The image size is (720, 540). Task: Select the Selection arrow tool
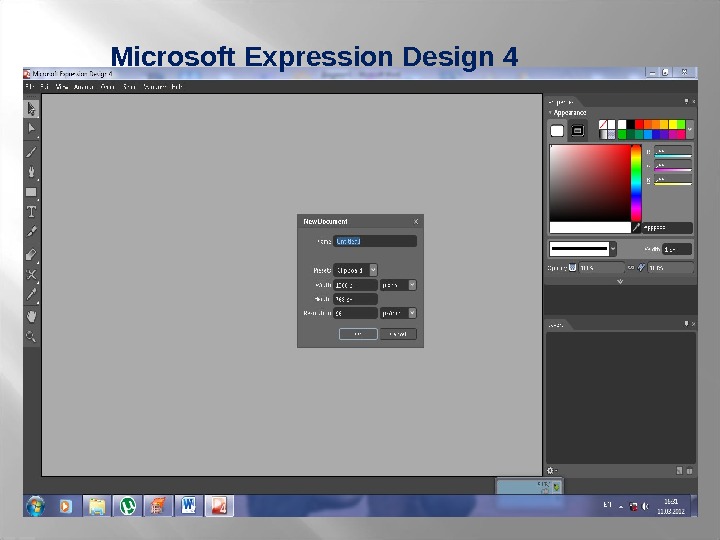[31, 109]
